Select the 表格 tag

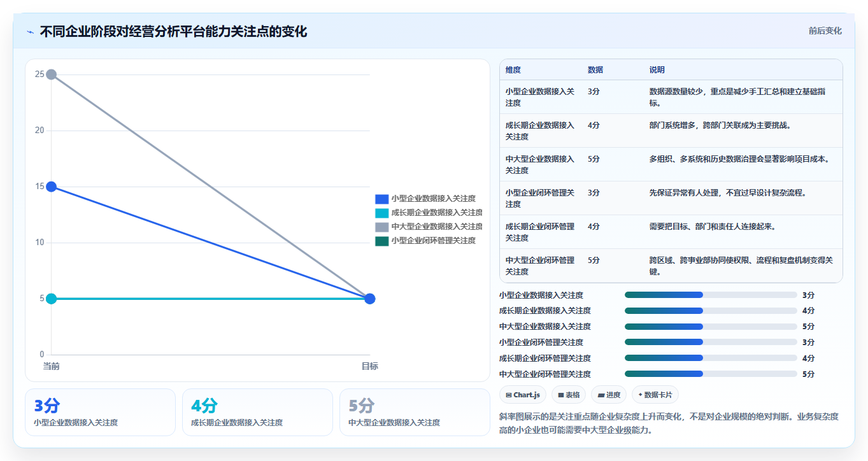pos(569,395)
